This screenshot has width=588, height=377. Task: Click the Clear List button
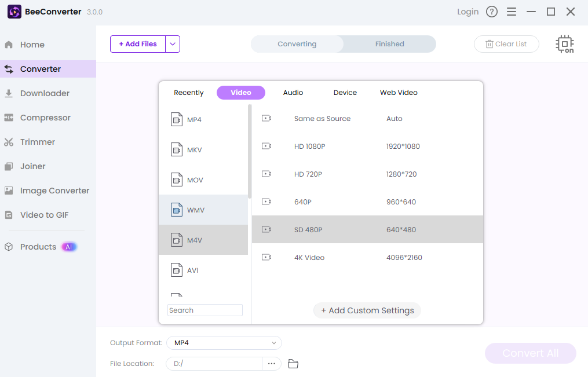click(506, 44)
